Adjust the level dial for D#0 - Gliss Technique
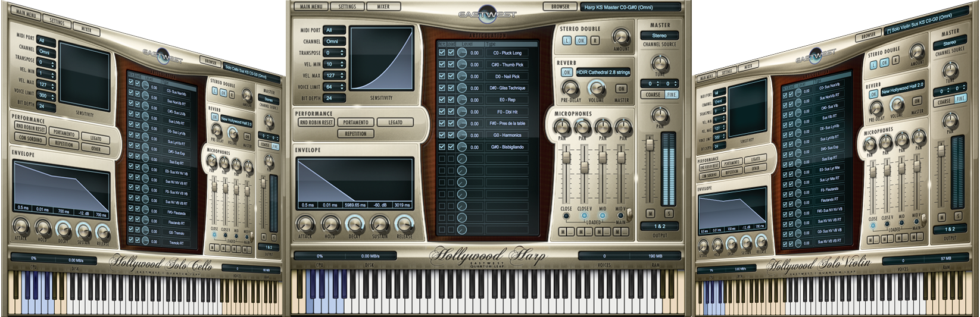This screenshot has height=317, width=980. [x=461, y=88]
